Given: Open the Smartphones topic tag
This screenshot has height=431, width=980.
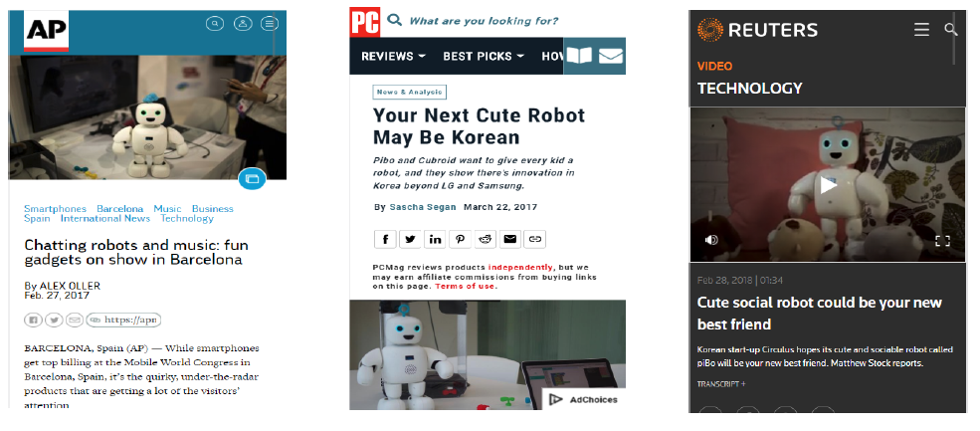Looking at the screenshot, I should 55,208.
